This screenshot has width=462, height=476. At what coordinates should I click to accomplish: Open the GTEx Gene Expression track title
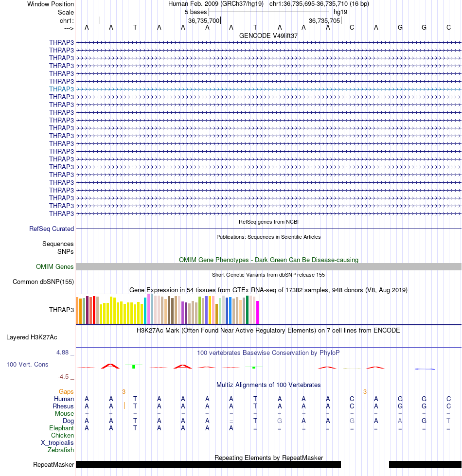[x=268, y=290]
